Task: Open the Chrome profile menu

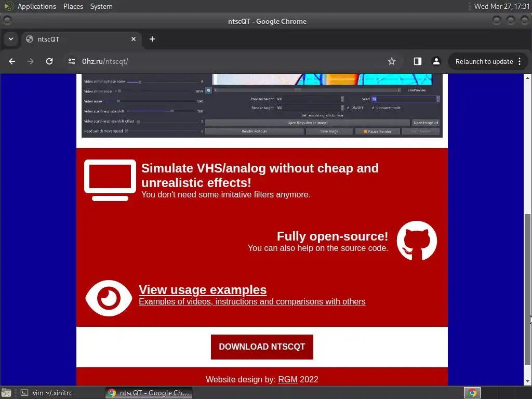Action: coord(436,61)
